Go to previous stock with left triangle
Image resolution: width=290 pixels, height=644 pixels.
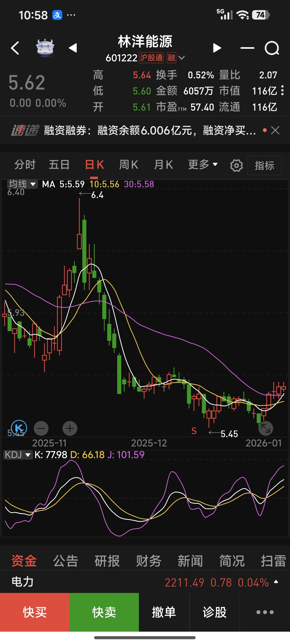point(73,48)
